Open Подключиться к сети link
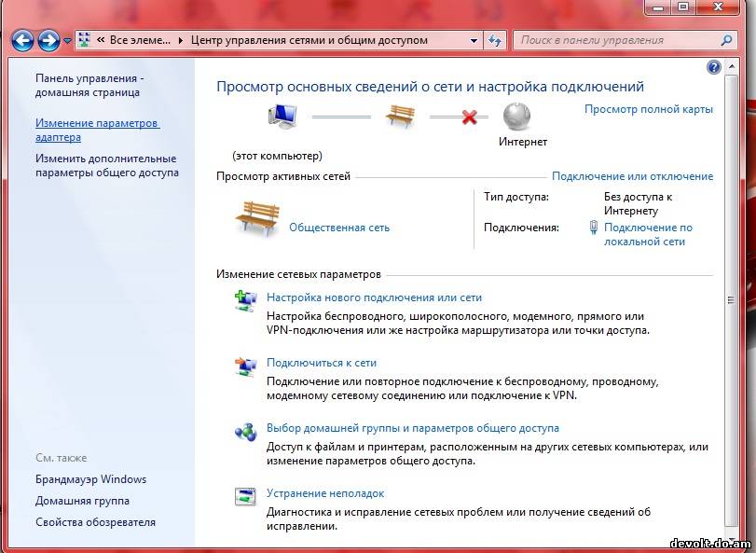The height and width of the screenshot is (553, 756). click(x=322, y=363)
